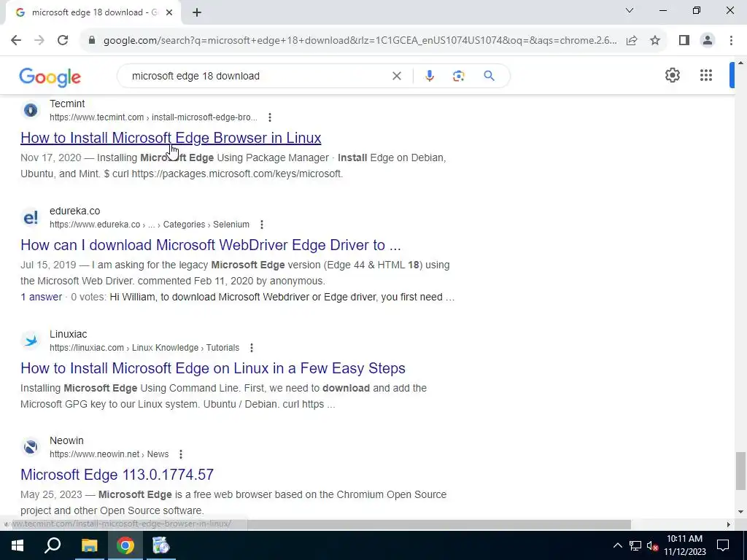Select the microsoft edge 18 download tab
Image resolution: width=747 pixels, height=560 pixels.
point(93,13)
